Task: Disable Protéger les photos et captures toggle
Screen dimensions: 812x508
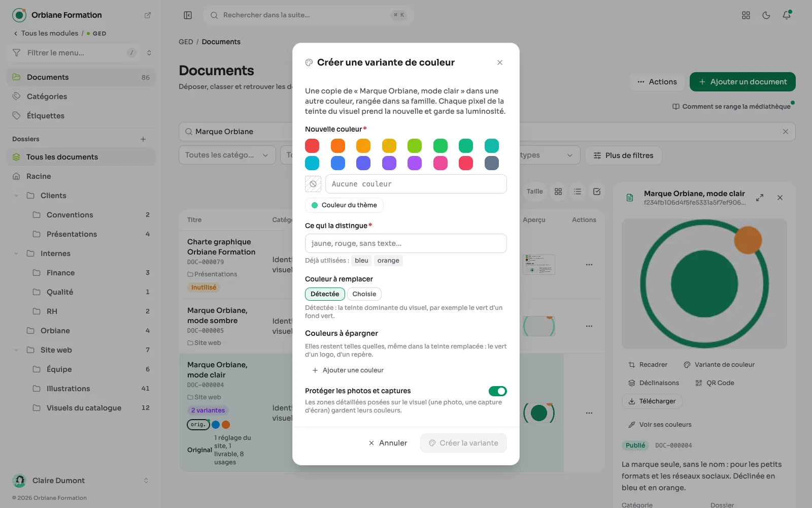Action: (498, 391)
